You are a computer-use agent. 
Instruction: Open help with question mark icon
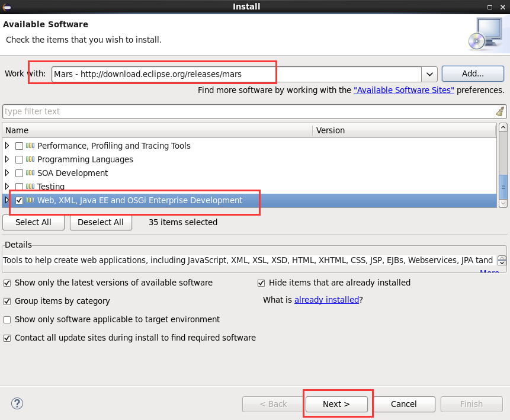[17, 404]
